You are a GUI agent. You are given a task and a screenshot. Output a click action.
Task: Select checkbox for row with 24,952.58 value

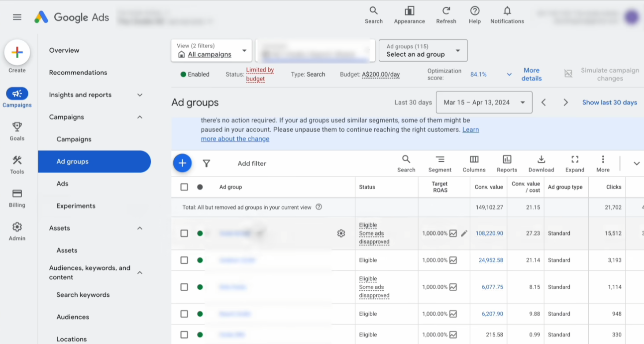click(x=184, y=260)
